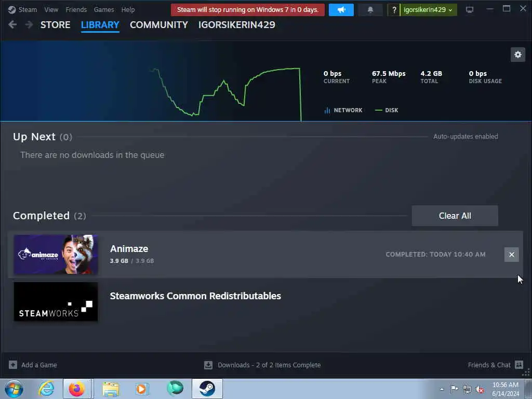Toggle the DISK graph legend
This screenshot has width=532, height=399.
pyautogui.click(x=387, y=110)
